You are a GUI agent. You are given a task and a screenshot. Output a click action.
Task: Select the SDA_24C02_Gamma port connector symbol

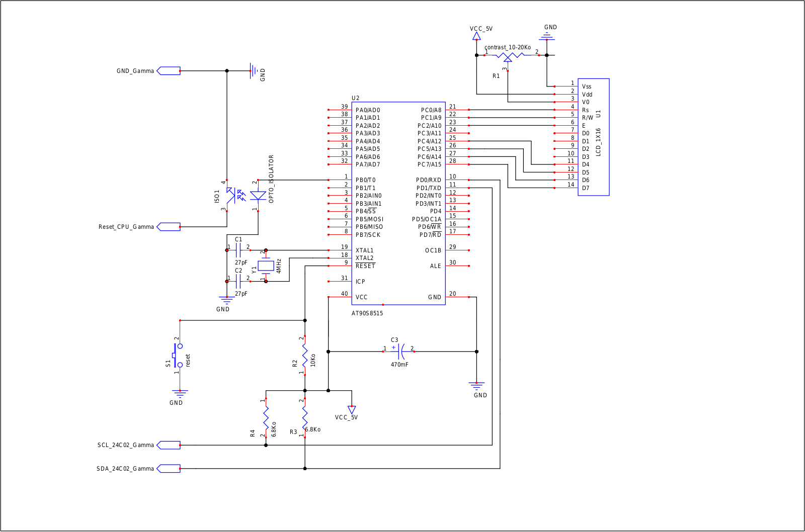click(x=169, y=469)
